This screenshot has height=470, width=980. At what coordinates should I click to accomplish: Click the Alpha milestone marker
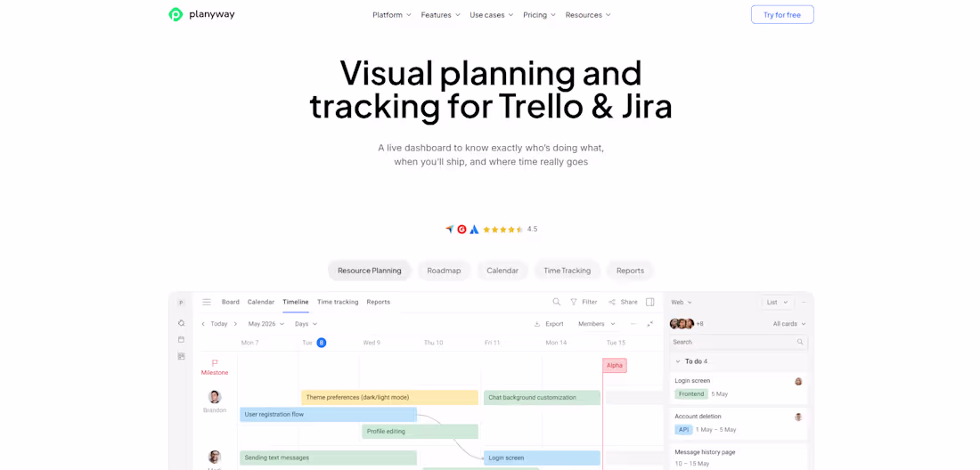(x=615, y=366)
